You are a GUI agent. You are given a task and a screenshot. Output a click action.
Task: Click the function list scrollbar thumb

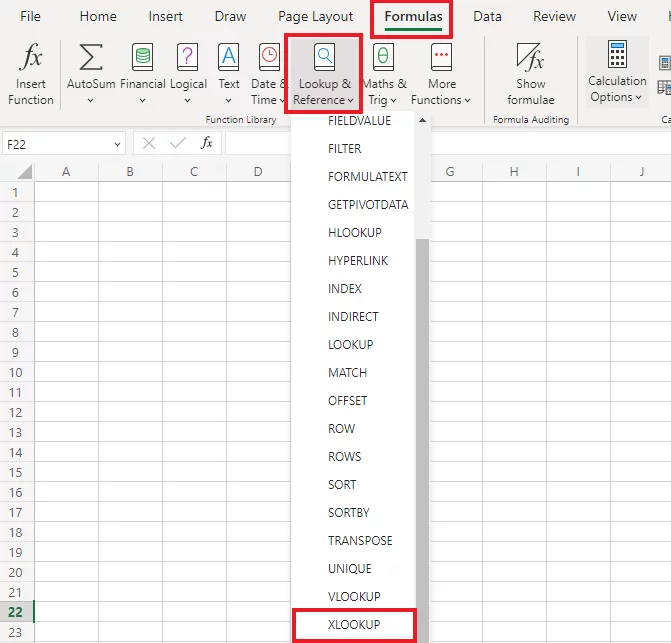(422, 441)
